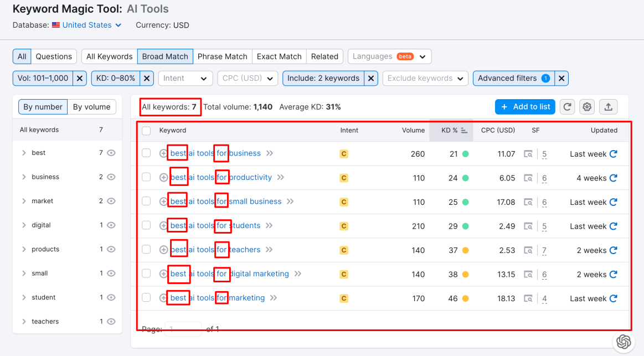The height and width of the screenshot is (356, 644).
Task: Click the export upload icon
Action: pyautogui.click(x=608, y=107)
